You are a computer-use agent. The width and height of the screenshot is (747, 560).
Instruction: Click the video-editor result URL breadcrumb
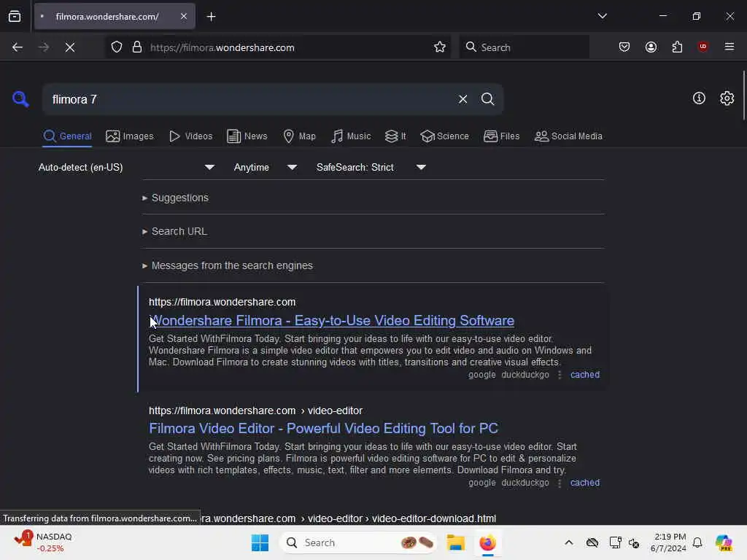click(255, 411)
